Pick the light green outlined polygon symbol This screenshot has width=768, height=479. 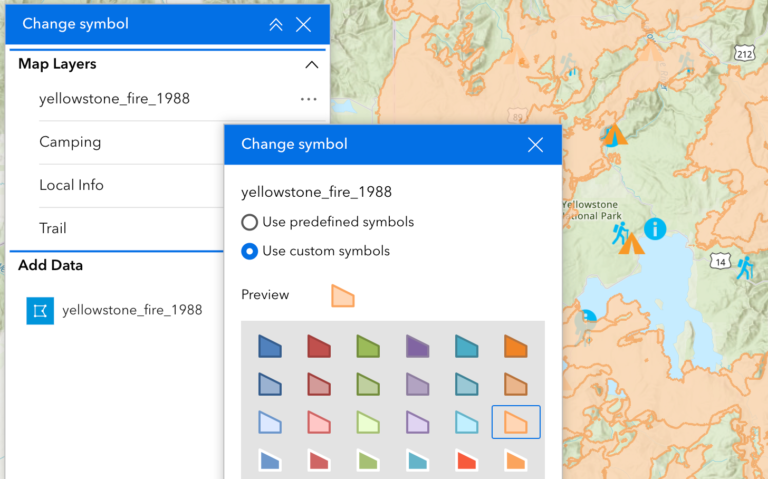pyautogui.click(x=368, y=422)
